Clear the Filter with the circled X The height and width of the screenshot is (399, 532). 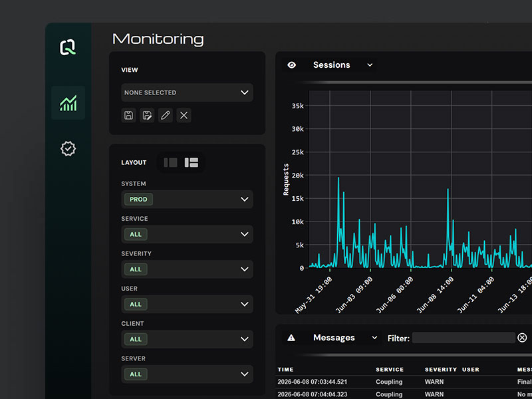522,338
